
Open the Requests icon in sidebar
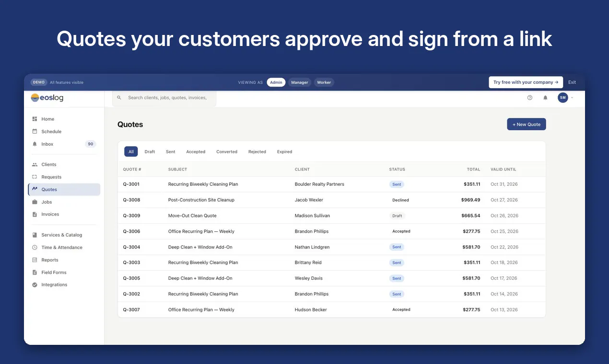[35, 177]
